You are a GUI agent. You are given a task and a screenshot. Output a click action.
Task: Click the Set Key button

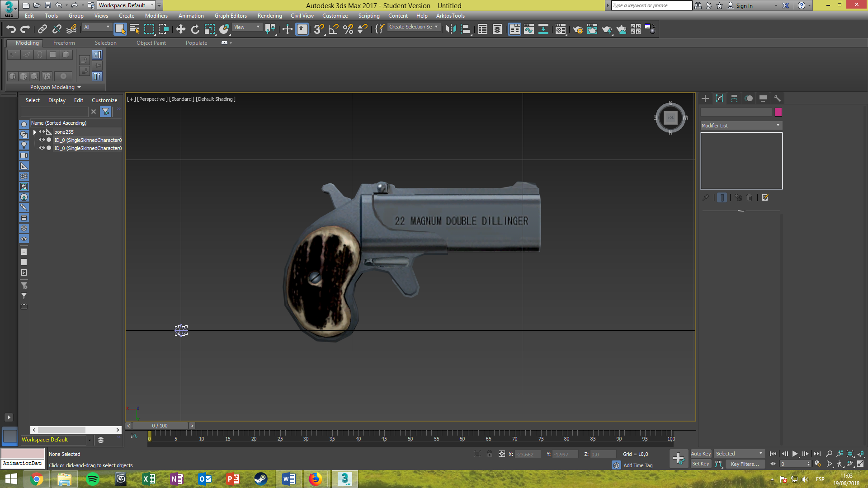coord(701,464)
